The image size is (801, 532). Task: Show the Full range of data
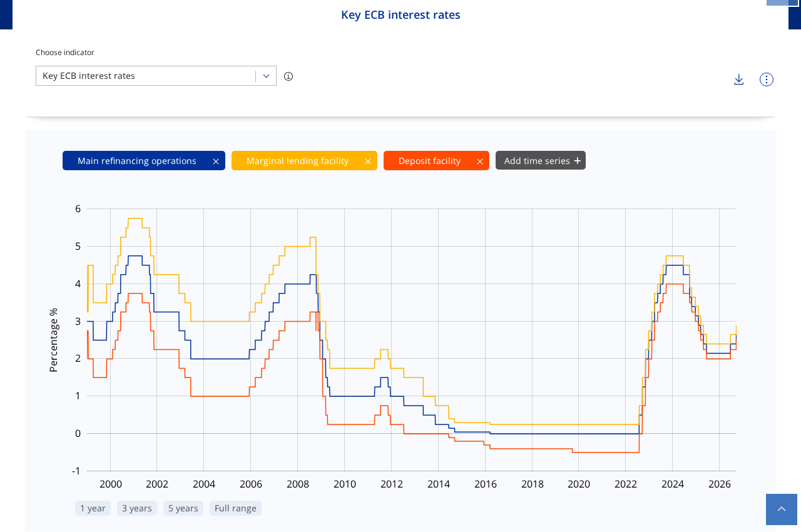click(x=235, y=508)
